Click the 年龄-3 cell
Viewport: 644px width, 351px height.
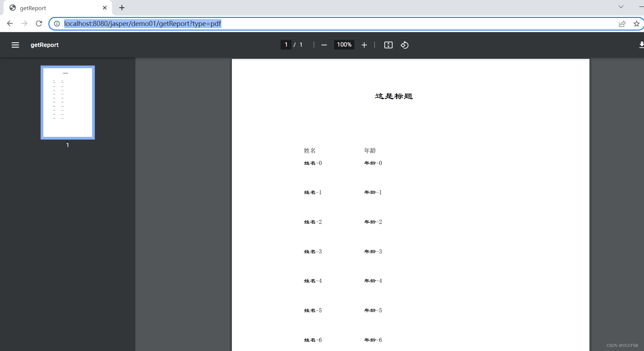[373, 252]
